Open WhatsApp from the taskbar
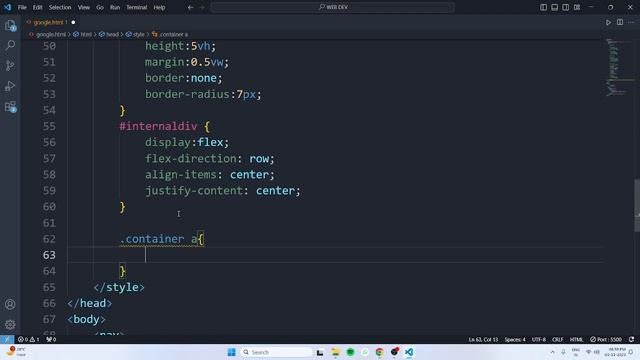Image resolution: width=640 pixels, height=360 pixels. click(x=365, y=352)
